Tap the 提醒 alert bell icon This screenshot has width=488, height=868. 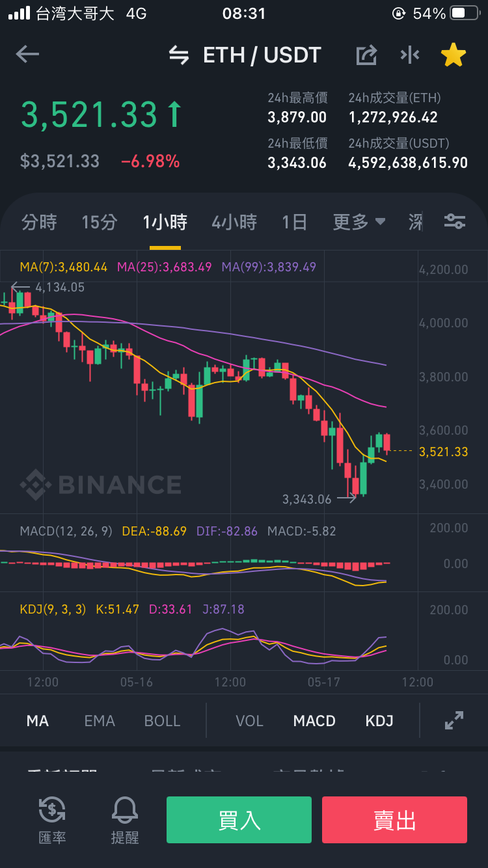point(125,819)
